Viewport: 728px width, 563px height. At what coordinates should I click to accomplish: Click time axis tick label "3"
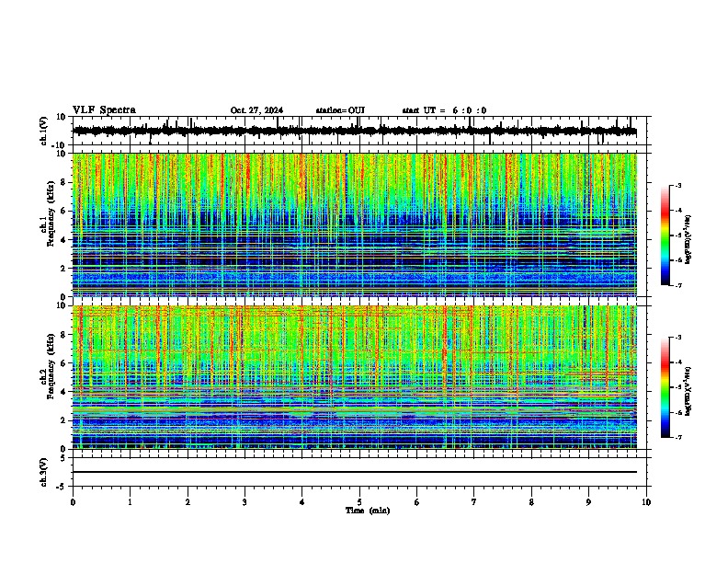pyautogui.click(x=245, y=502)
